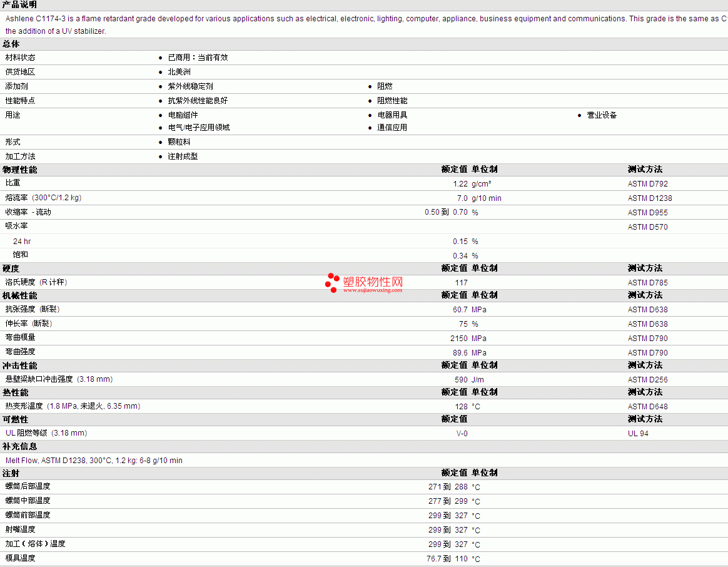This screenshot has height=567, width=728.
Task: Click the use 营业设备
Action: (602, 115)
